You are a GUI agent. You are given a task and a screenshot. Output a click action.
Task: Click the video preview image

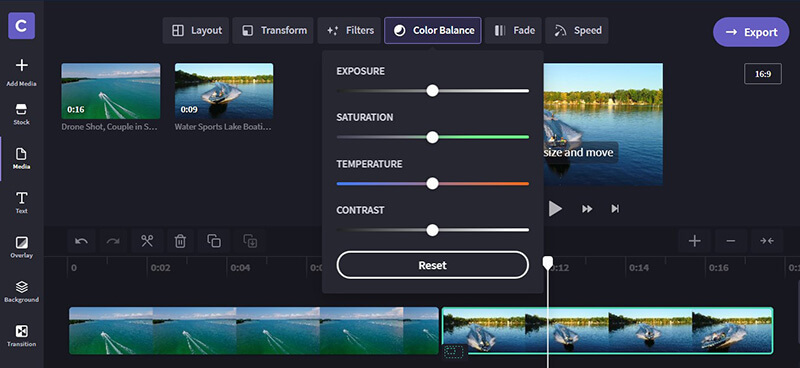[x=603, y=124]
